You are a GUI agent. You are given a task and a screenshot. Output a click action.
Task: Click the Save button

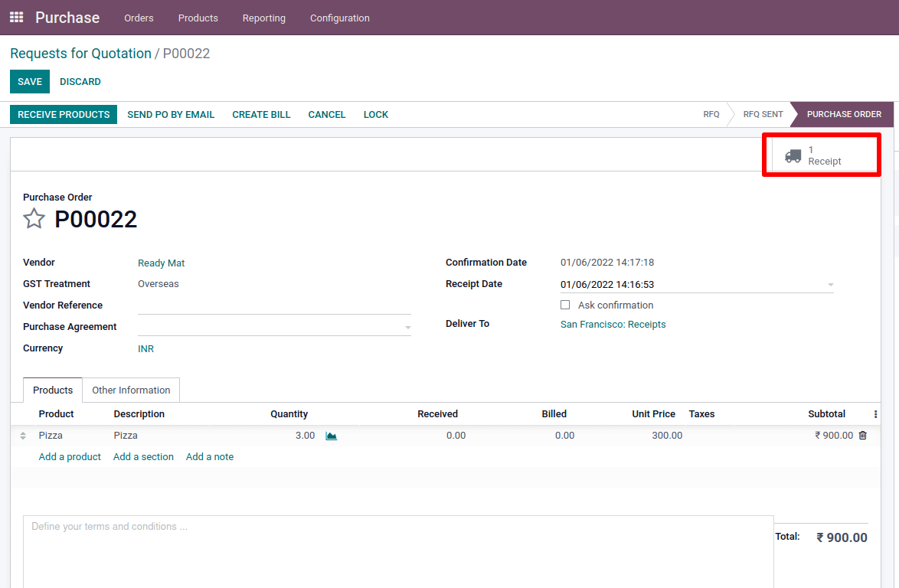pos(30,81)
